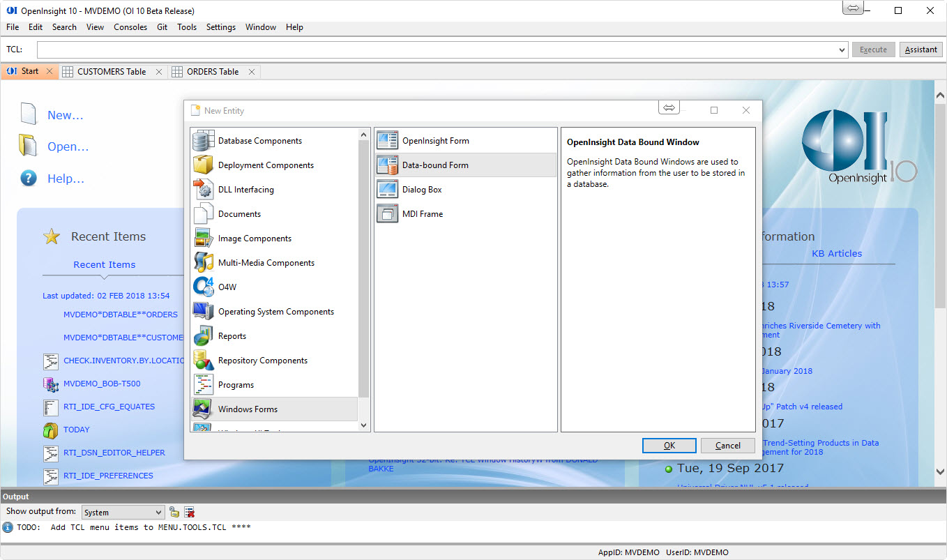Click the Documents page icon
This screenshot has width=947, height=560.
[x=204, y=214]
